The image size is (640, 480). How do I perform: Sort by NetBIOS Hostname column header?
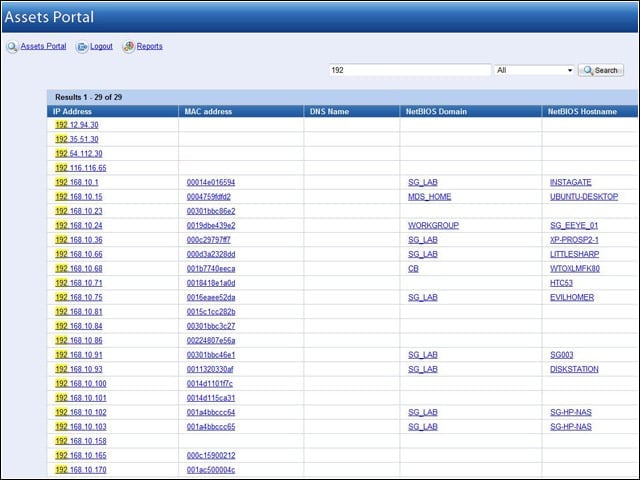point(590,111)
